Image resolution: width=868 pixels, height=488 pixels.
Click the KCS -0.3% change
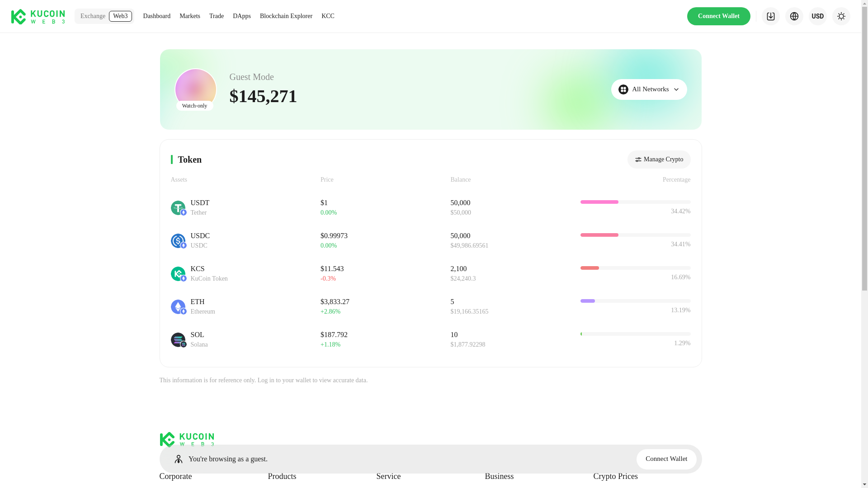[328, 279]
